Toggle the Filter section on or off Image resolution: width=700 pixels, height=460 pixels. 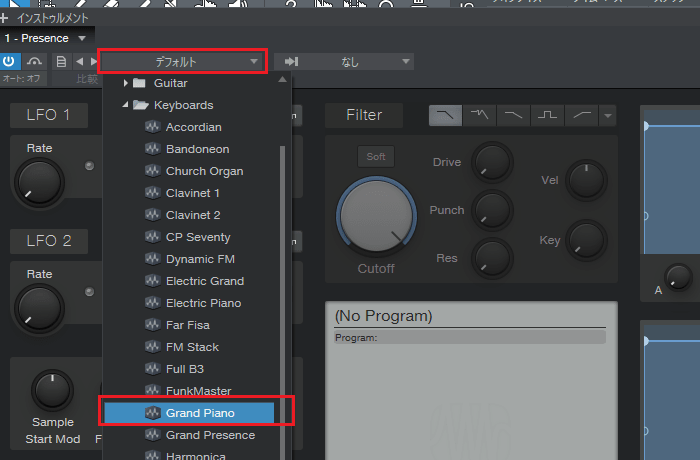coord(364,115)
